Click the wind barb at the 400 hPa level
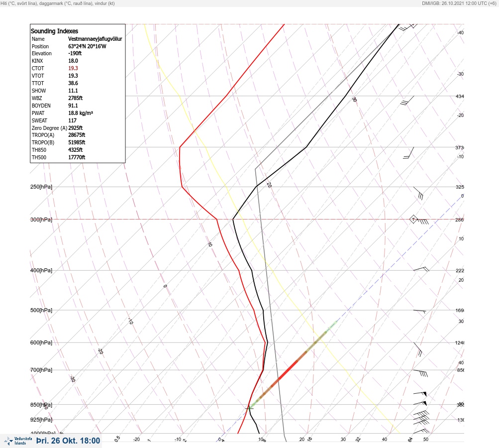499x448 pixels. 421,269
